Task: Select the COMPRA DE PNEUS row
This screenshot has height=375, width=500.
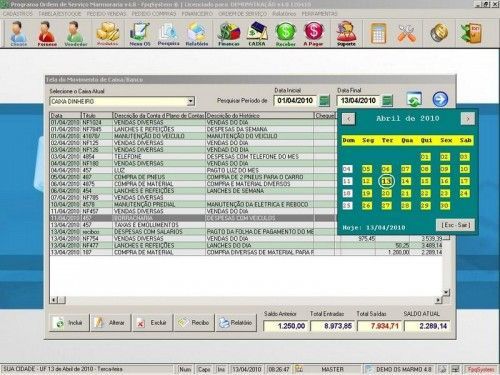Action: (193, 177)
